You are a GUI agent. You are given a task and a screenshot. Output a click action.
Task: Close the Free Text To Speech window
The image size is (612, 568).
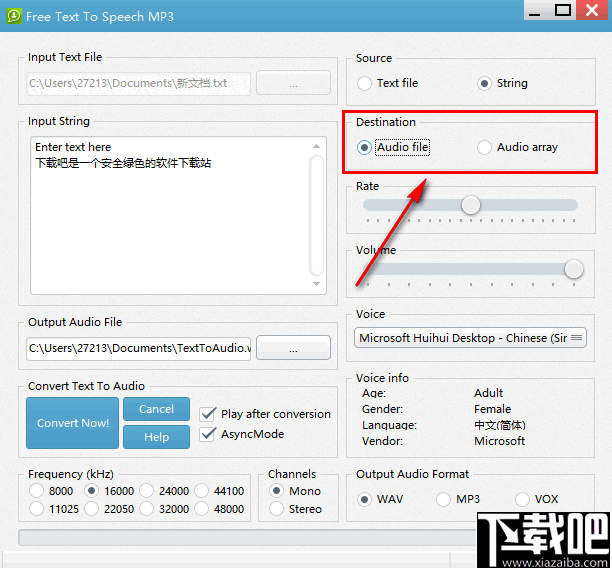592,9
